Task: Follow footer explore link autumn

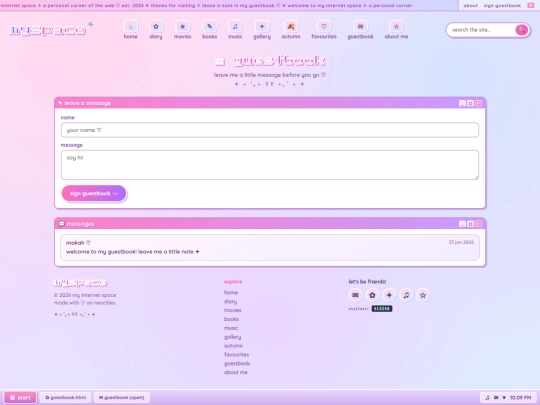Action: [x=233, y=346]
